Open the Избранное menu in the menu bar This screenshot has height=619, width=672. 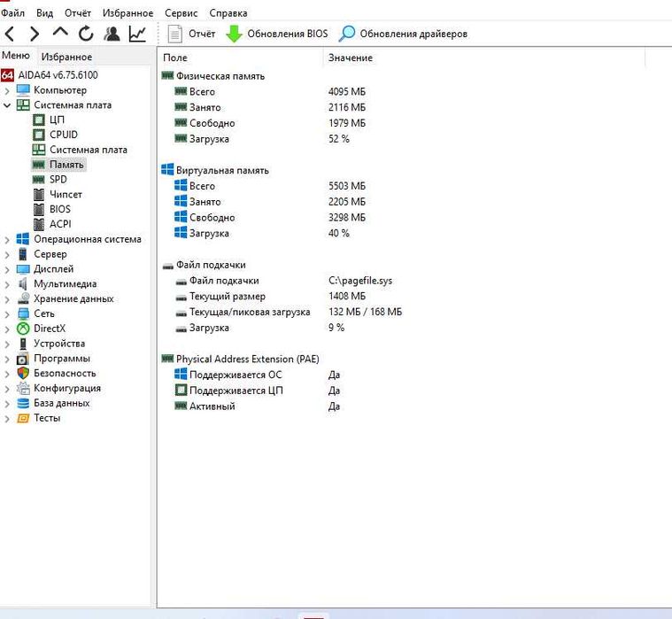pyautogui.click(x=127, y=13)
